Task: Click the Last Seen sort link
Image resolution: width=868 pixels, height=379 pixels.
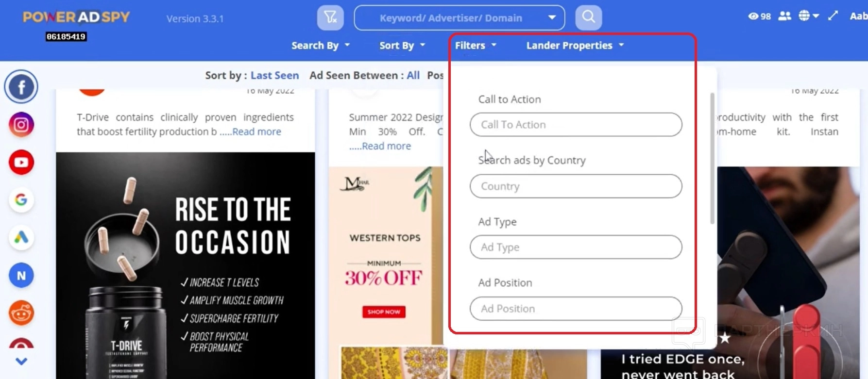Action: [x=274, y=76]
